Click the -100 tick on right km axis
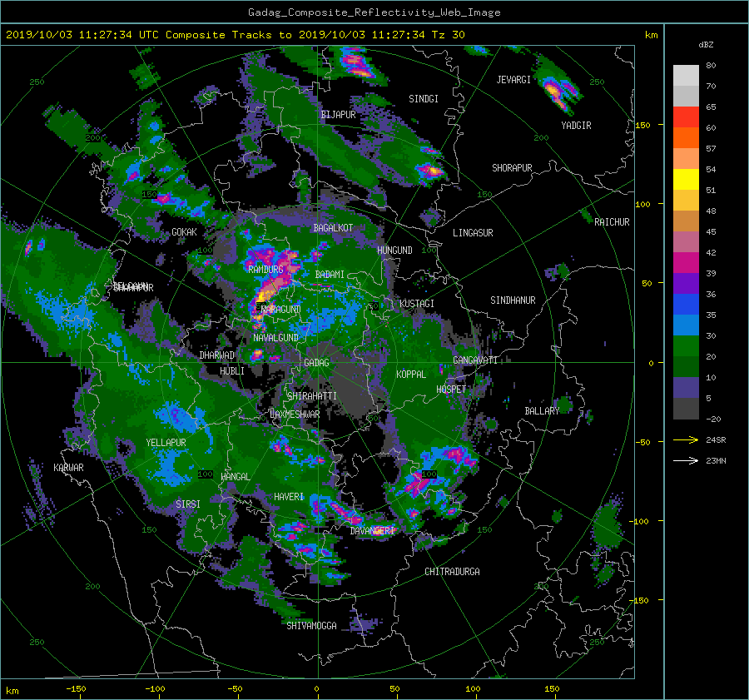The height and width of the screenshot is (700, 749). coord(638,521)
